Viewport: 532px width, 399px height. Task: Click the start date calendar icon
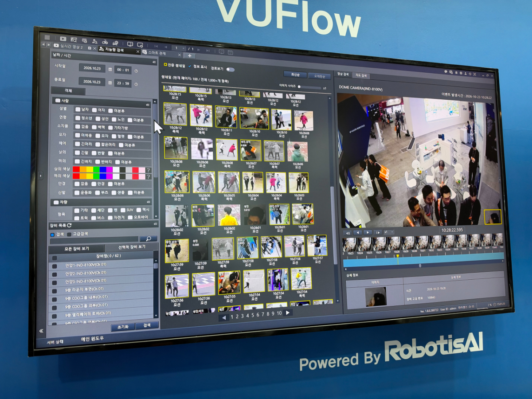[x=110, y=70]
